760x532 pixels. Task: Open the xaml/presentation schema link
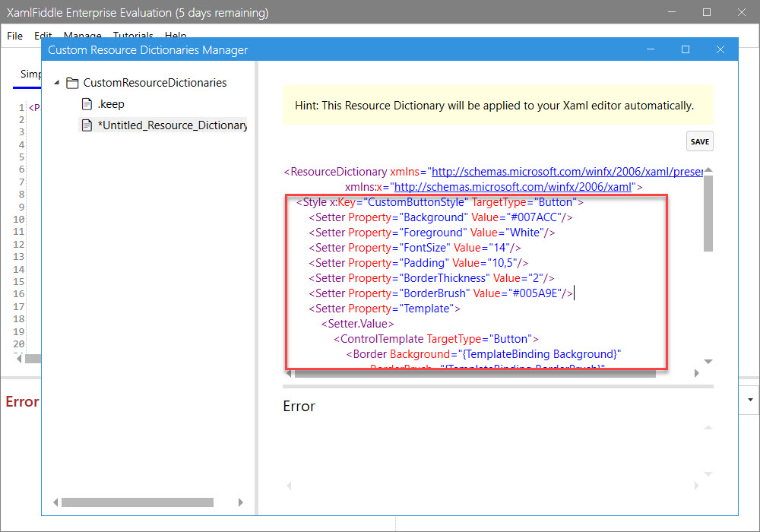click(567, 172)
